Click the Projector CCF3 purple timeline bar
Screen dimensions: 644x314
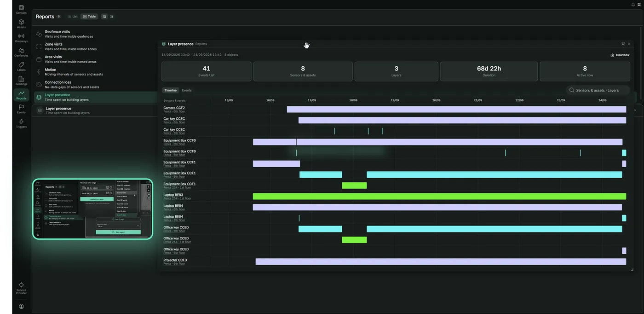click(x=441, y=262)
